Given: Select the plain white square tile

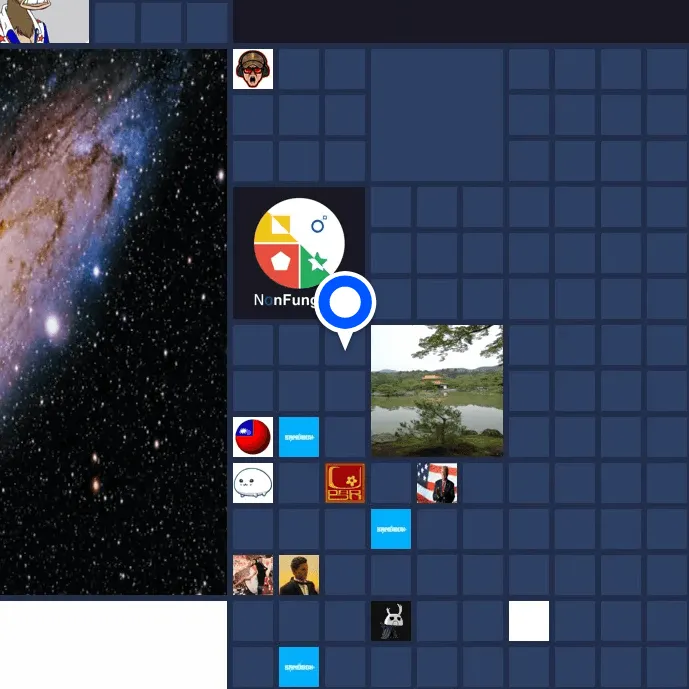Looking at the screenshot, I should pyautogui.click(x=529, y=620).
